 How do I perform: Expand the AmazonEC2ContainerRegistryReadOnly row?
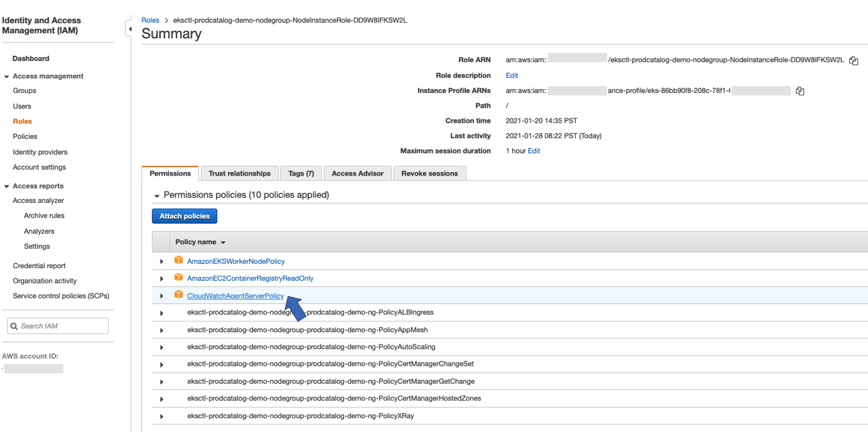(x=162, y=279)
